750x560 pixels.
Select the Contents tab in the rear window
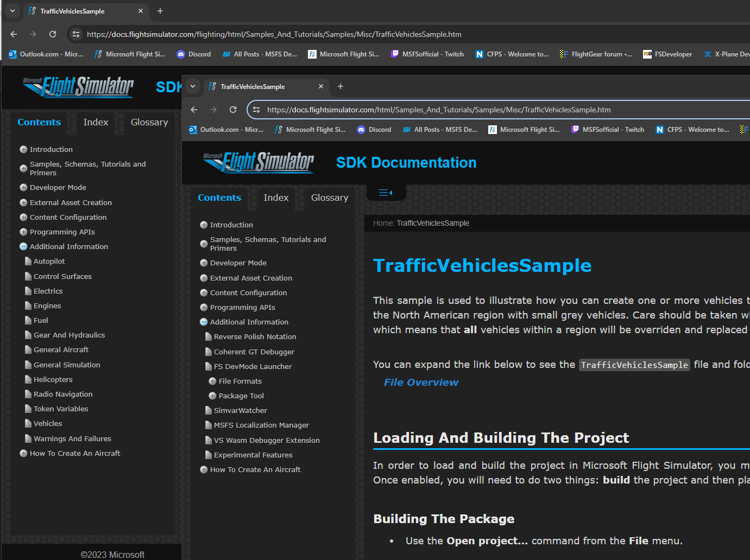pos(39,122)
